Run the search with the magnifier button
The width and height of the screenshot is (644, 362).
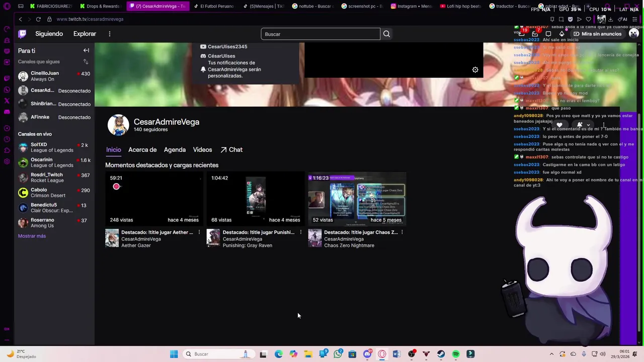pos(386,34)
